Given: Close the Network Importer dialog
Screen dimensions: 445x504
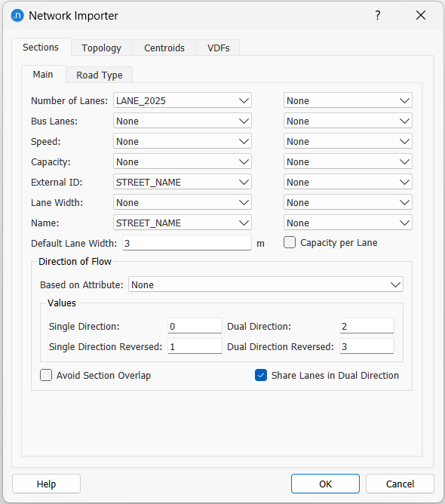Looking at the screenshot, I should (x=421, y=15).
